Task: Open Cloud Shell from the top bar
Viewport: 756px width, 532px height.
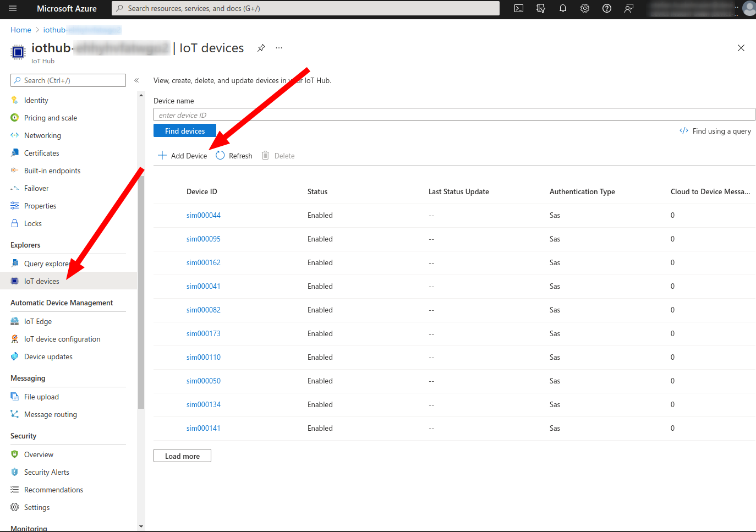Action: pyautogui.click(x=519, y=8)
